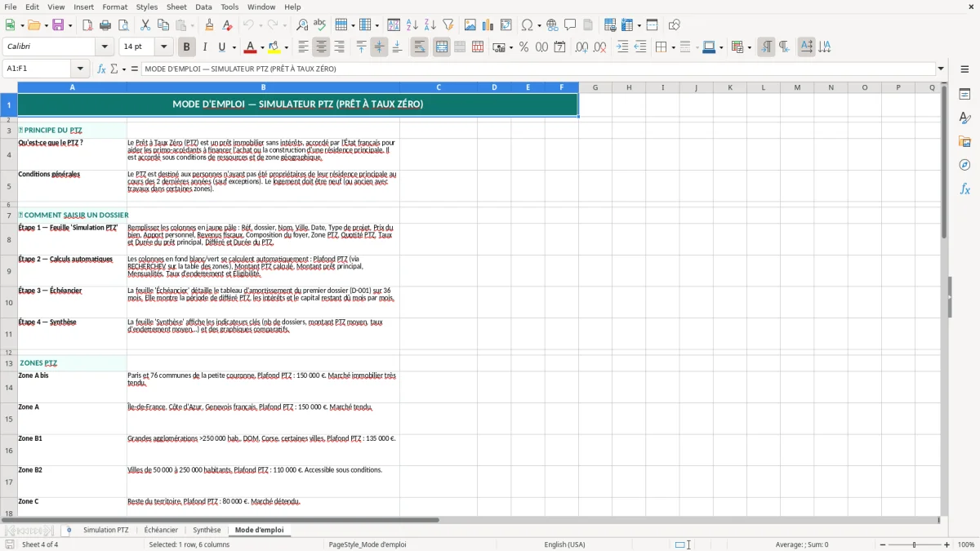Toggle Merge and Center Cells
Screen dimensions: 980x551
tap(442, 47)
